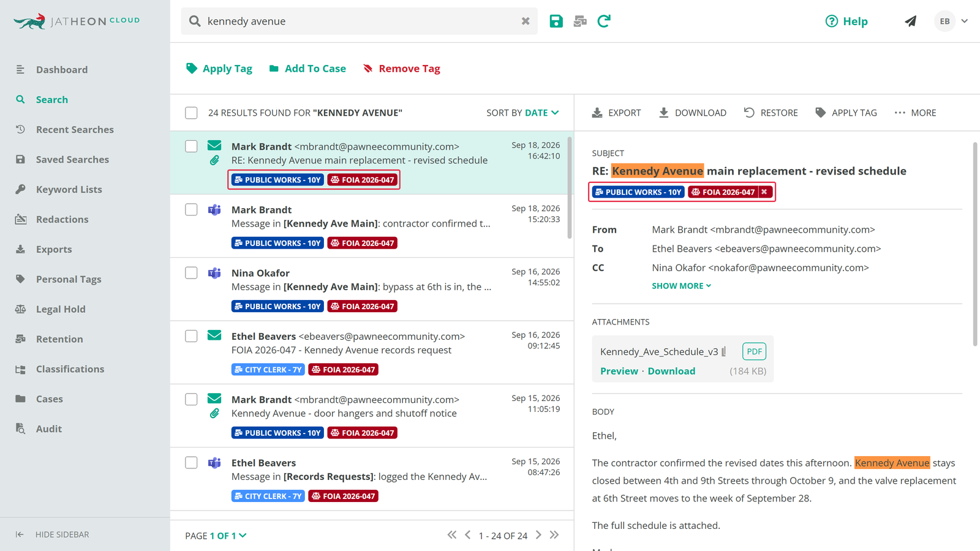The image size is (980, 551).
Task: Clear the kennedy avenue search text
Action: tap(526, 21)
